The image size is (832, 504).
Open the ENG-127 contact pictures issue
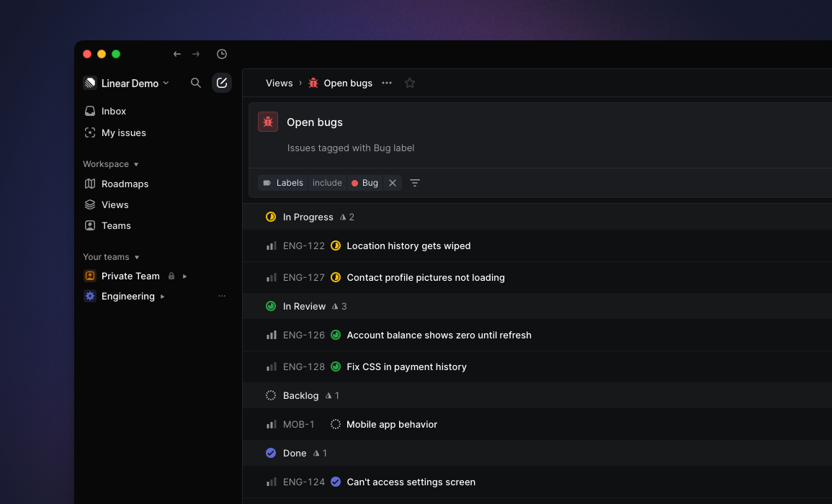[425, 277]
